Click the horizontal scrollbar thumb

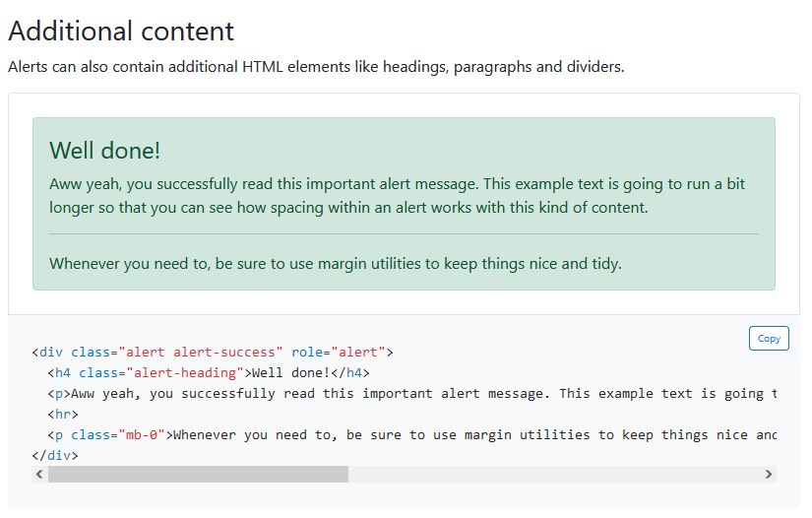pos(199,474)
